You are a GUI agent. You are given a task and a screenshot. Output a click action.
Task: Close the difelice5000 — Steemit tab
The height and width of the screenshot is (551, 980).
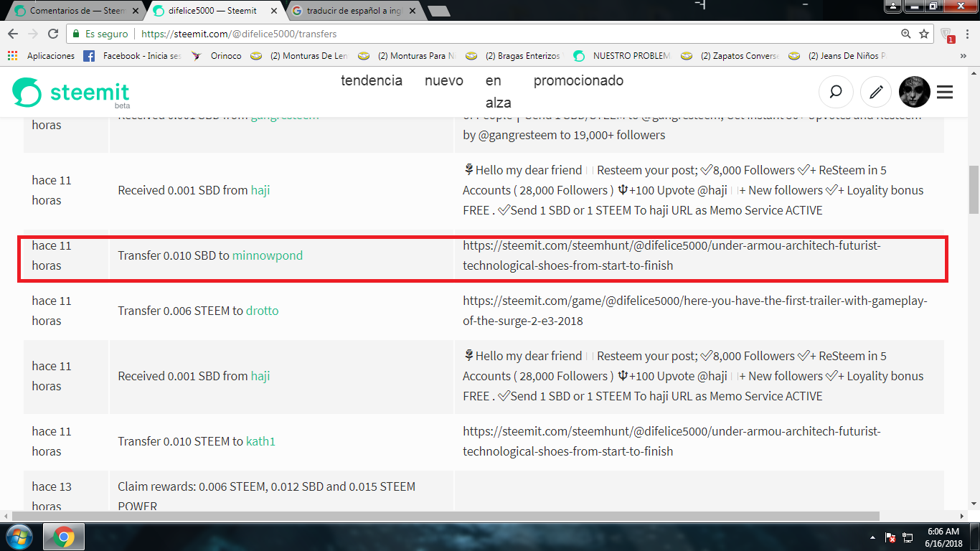(273, 11)
